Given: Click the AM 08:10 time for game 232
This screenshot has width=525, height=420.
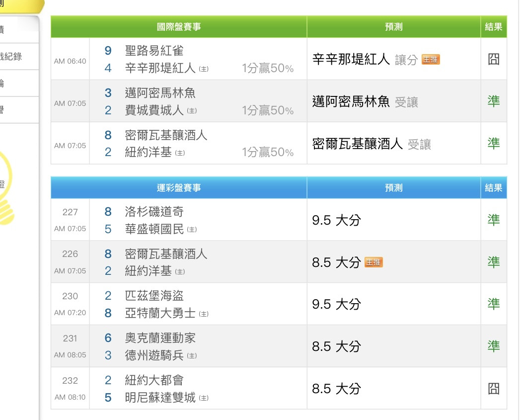Looking at the screenshot, I should pos(70,397).
